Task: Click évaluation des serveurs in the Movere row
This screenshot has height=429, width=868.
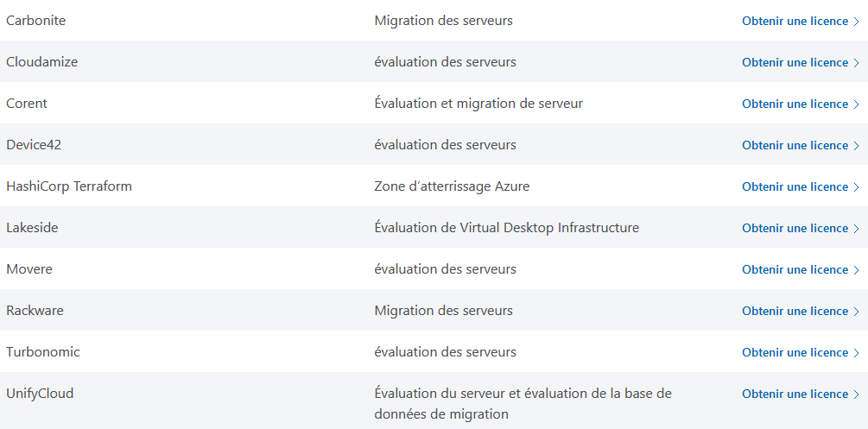Action: [x=445, y=269]
